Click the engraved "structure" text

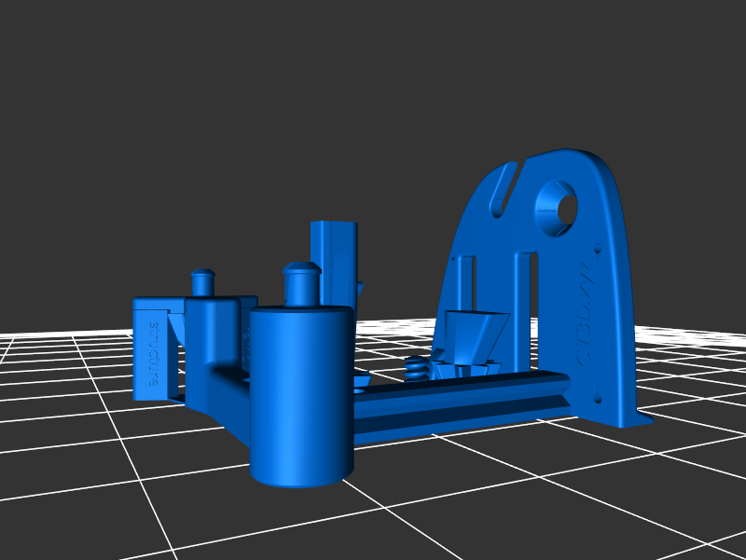(153, 355)
